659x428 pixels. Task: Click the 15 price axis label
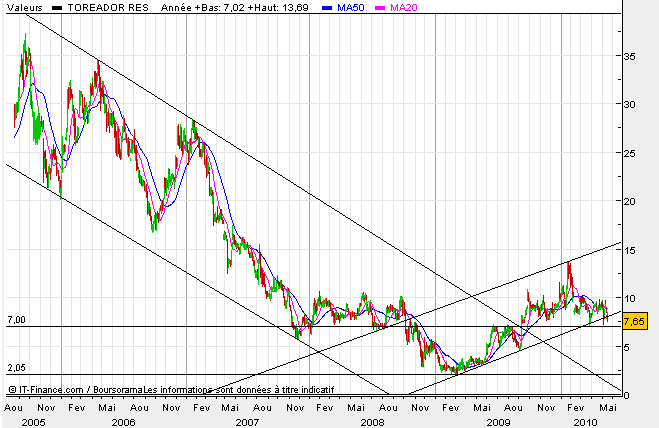point(629,250)
